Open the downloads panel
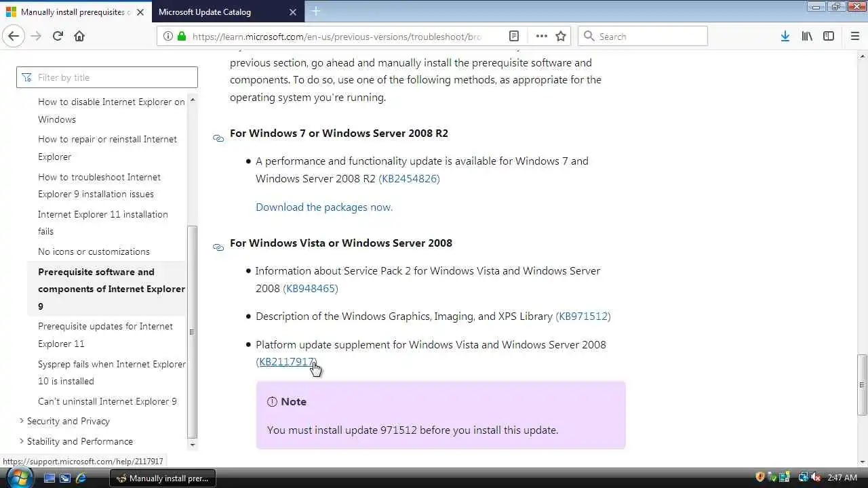868x488 pixels. [785, 36]
